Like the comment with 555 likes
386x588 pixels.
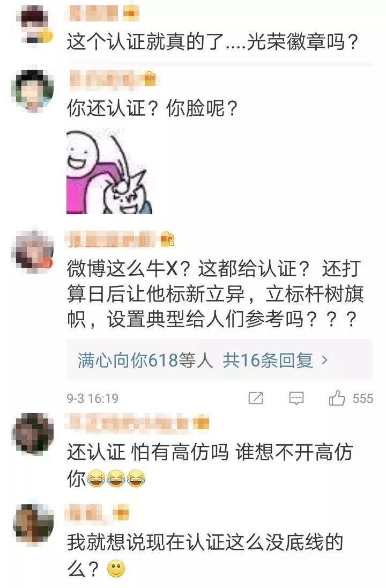337,398
